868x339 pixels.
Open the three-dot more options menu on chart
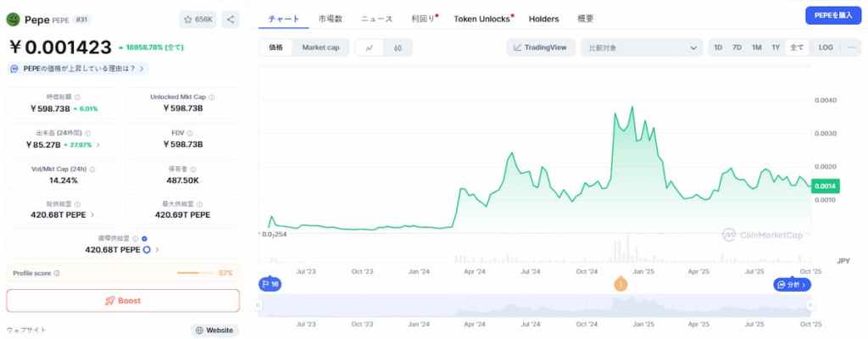(x=851, y=47)
